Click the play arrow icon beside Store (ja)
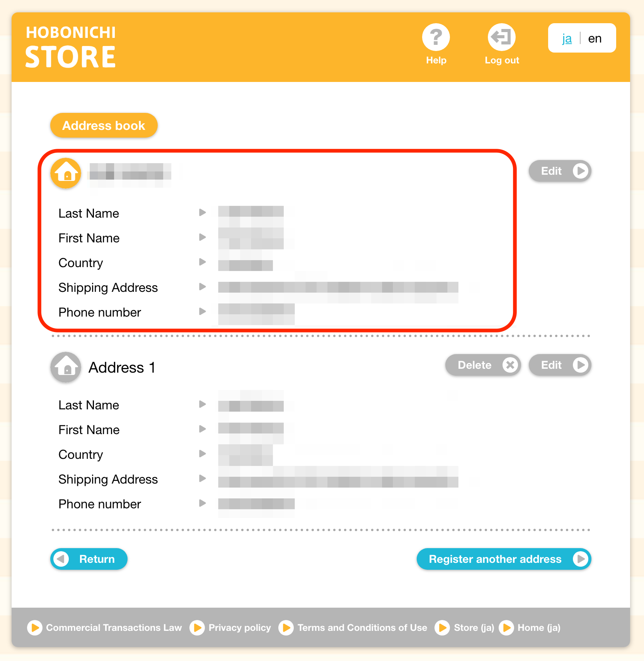 [x=442, y=627]
